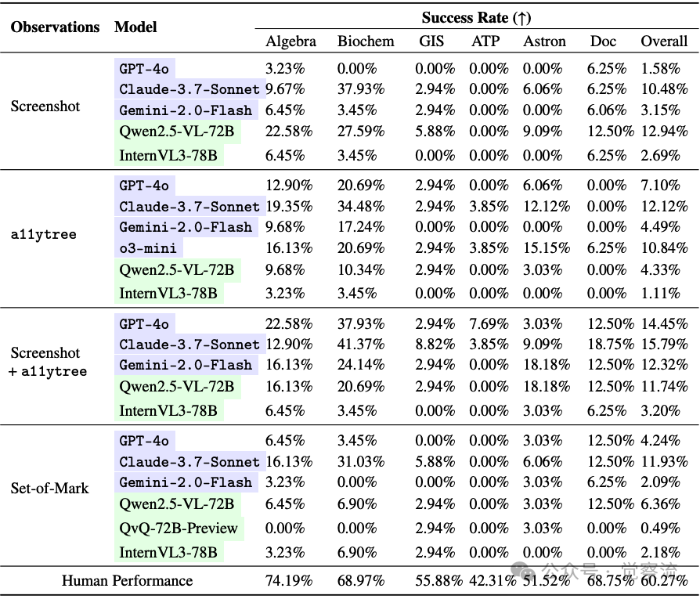Select the Biochem column header

click(366, 41)
